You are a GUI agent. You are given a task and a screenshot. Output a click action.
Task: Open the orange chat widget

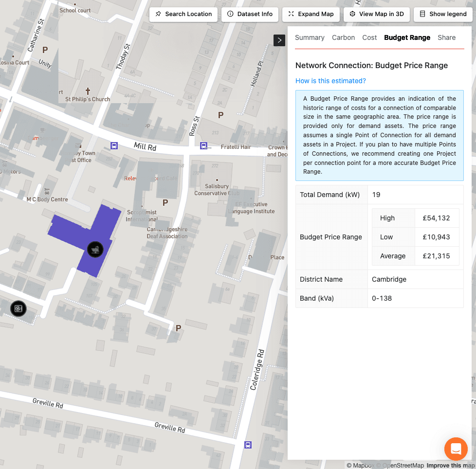456,449
